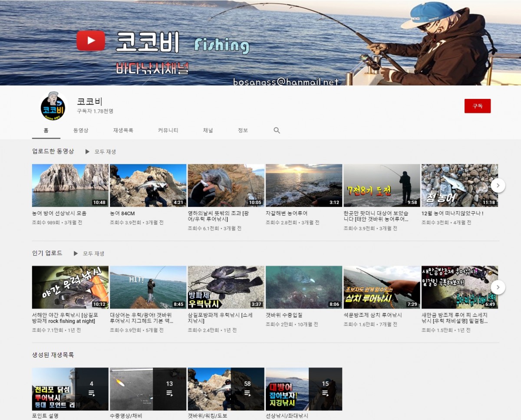Expand uploaded videos row with next arrow
This screenshot has width=521, height=420.
[498, 185]
